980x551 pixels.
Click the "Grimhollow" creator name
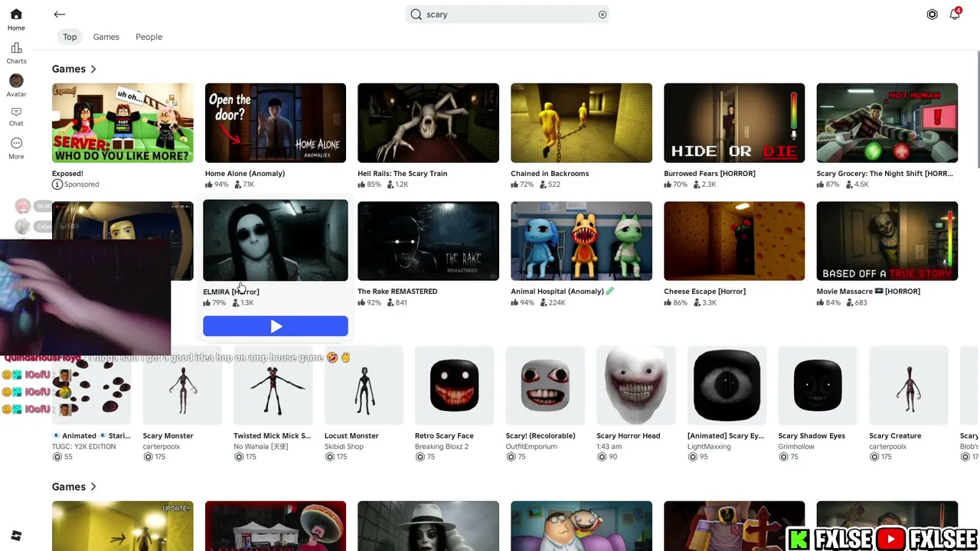pos(796,447)
